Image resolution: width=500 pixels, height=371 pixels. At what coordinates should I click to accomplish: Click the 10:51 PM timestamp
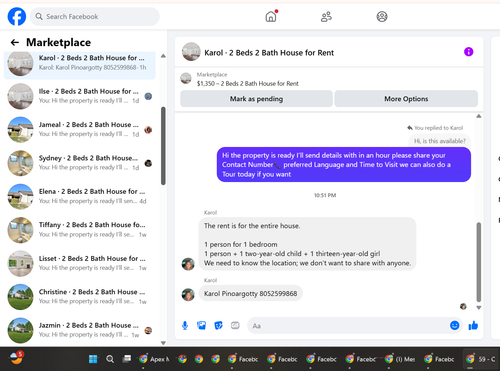point(325,195)
